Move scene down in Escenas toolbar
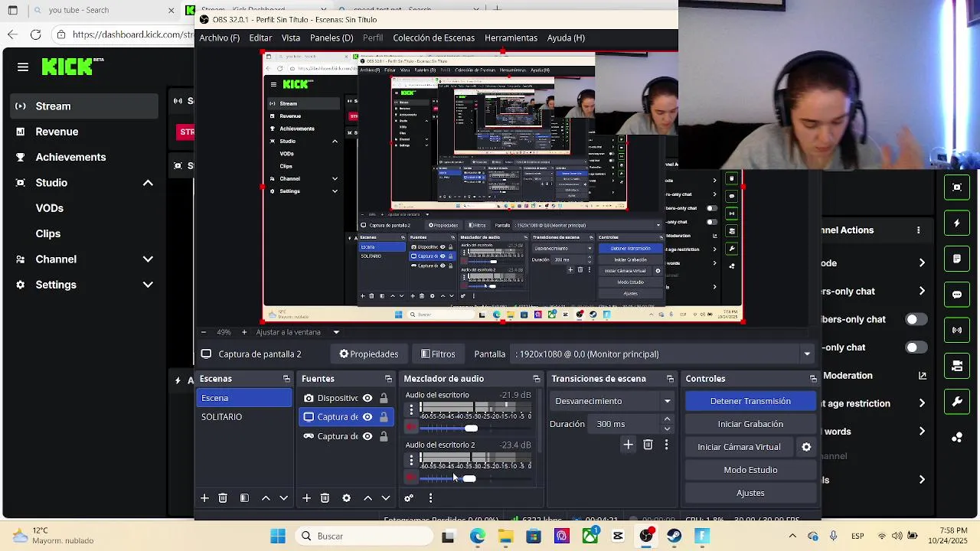This screenshot has width=980, height=551. pos(284,498)
